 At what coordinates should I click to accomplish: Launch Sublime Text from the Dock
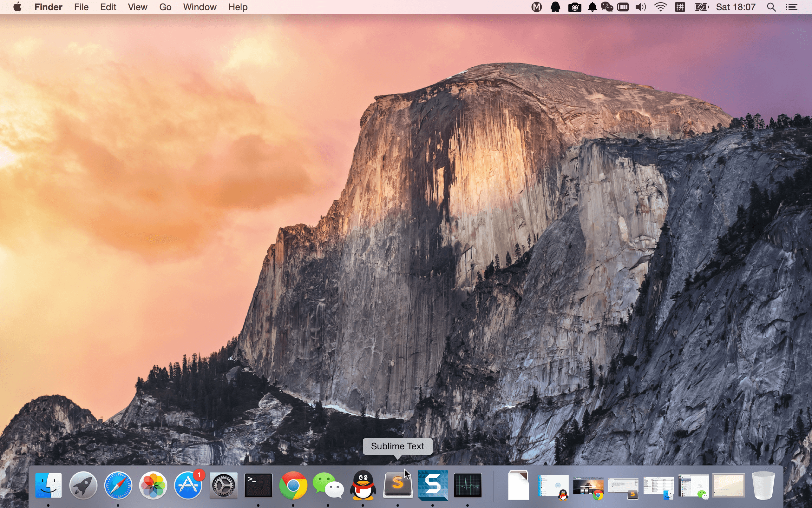398,485
